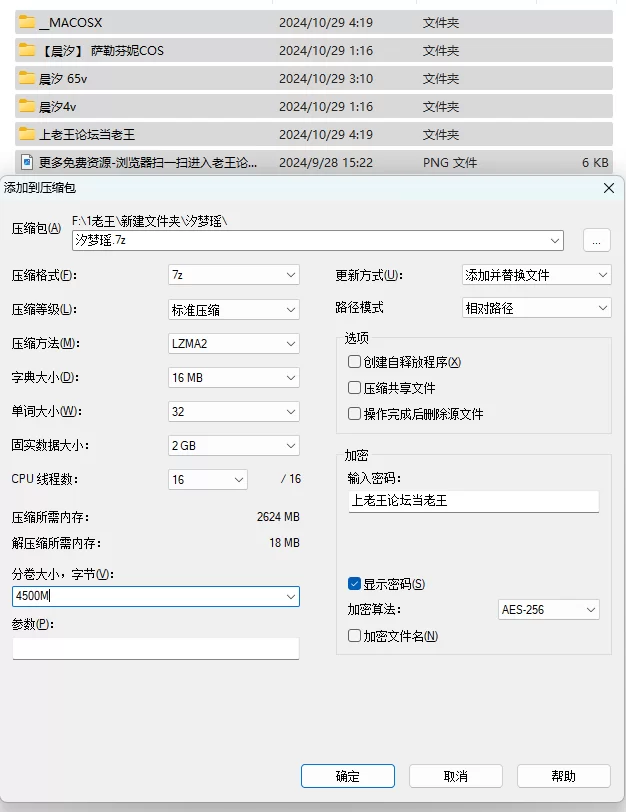Click the 【晨汐】萨勒芬妮COS folder icon
Screen dimensions: 626x812
[27, 50]
